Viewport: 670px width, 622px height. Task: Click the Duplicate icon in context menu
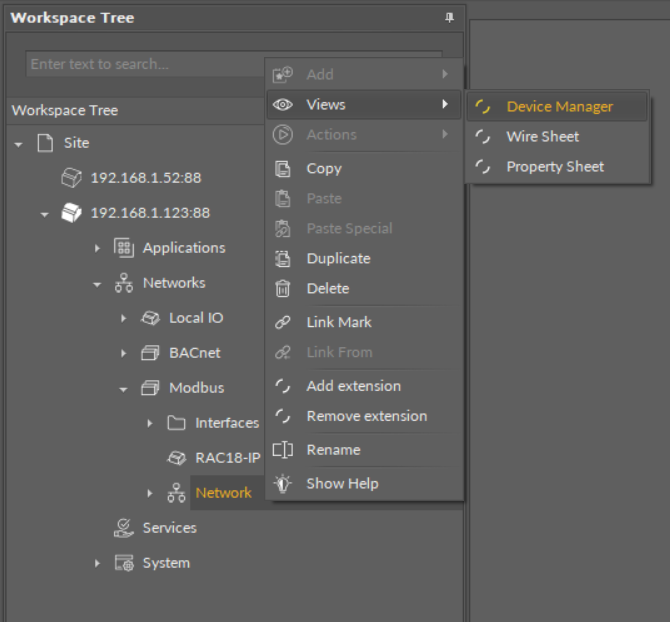pos(283,259)
